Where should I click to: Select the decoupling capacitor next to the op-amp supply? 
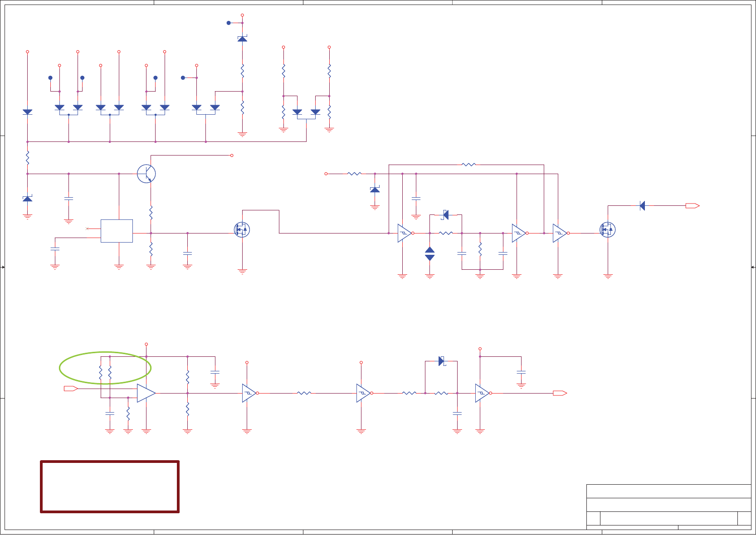click(215, 372)
